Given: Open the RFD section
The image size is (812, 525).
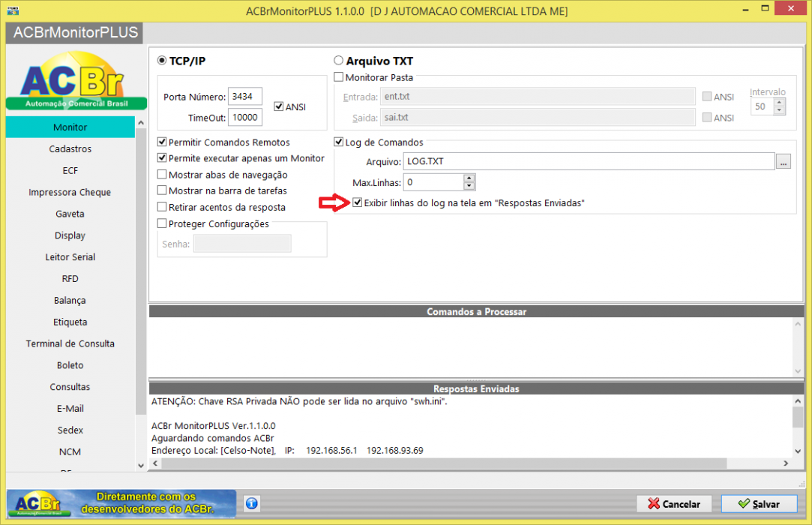Looking at the screenshot, I should click(70, 279).
